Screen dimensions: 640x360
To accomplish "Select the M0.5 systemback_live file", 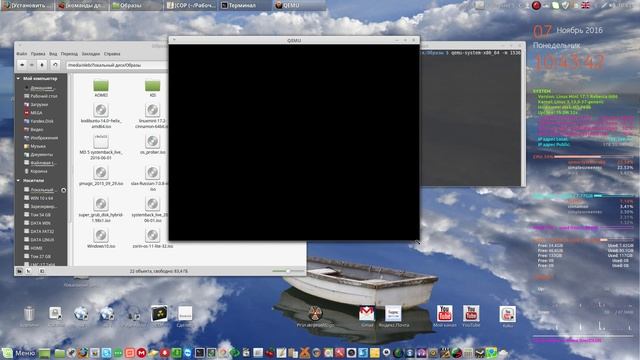I will point(101,147).
